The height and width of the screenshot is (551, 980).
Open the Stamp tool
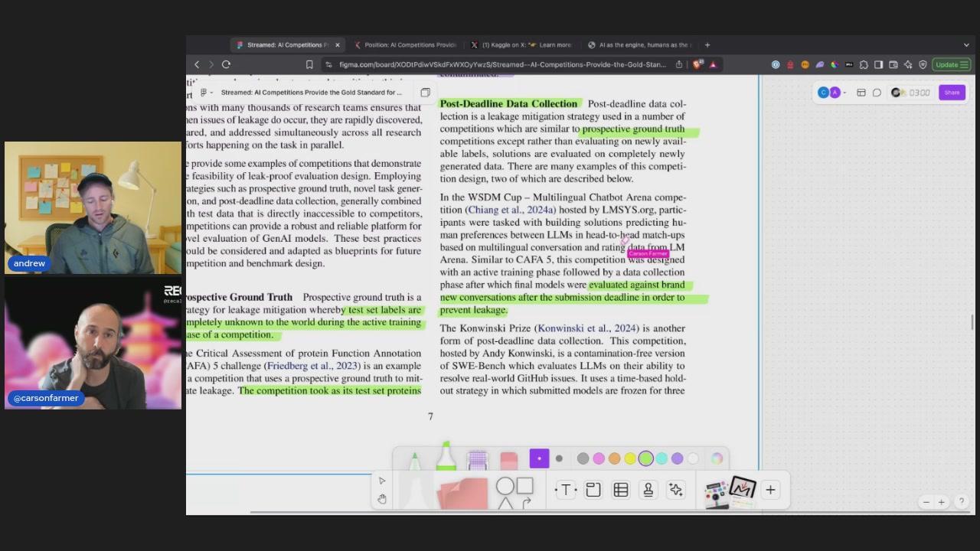(x=648, y=490)
